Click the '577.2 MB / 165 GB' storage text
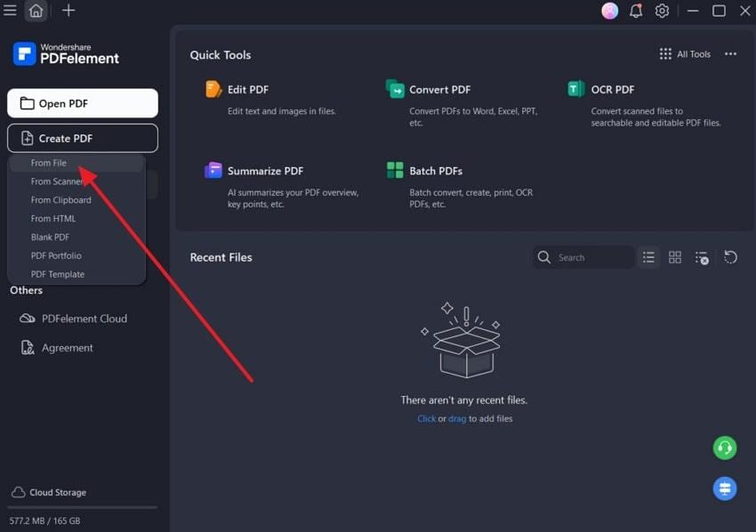 click(44, 521)
